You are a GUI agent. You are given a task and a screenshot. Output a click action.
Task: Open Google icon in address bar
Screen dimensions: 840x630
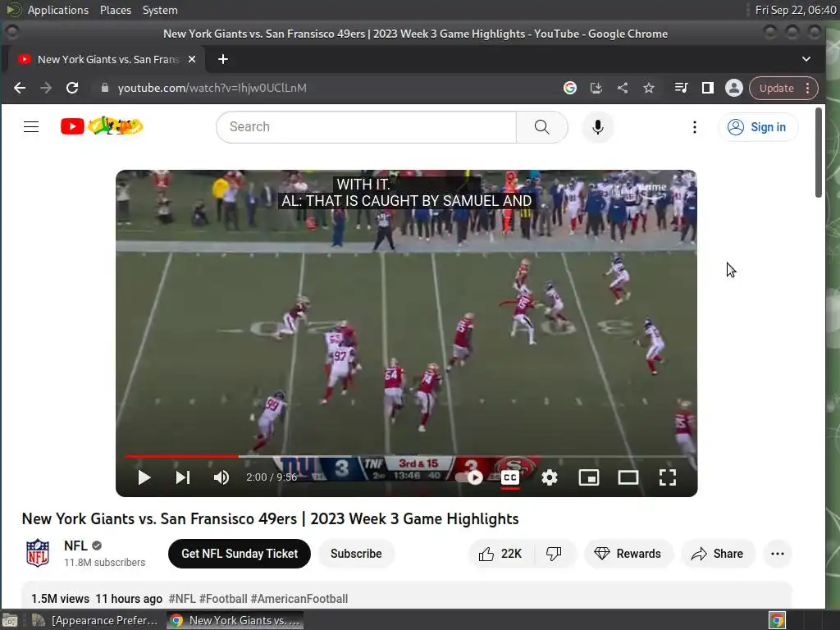[x=570, y=88]
